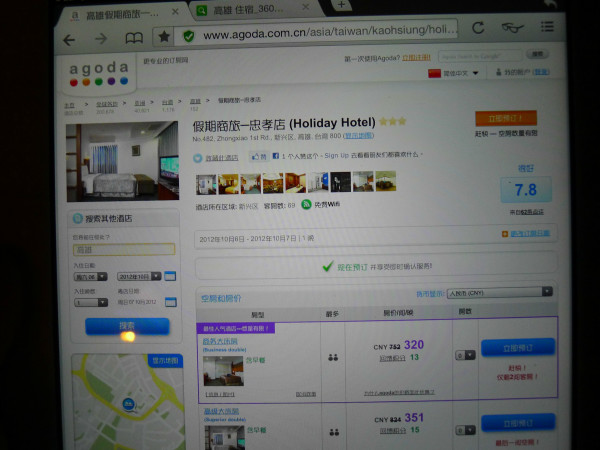The image size is (600, 450).
Task: Click the show map link beside address
Action: pos(358,135)
